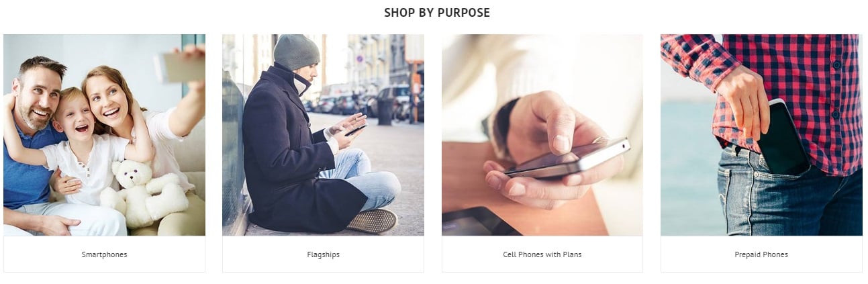The height and width of the screenshot is (284, 868).
Task: Click the Cell Phones with Plans caption area
Action: coord(542,254)
